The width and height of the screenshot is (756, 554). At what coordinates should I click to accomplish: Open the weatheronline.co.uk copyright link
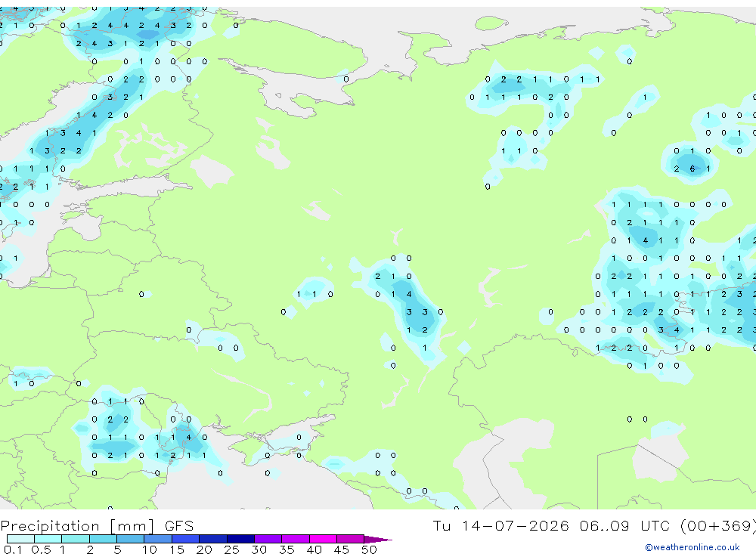(692, 547)
